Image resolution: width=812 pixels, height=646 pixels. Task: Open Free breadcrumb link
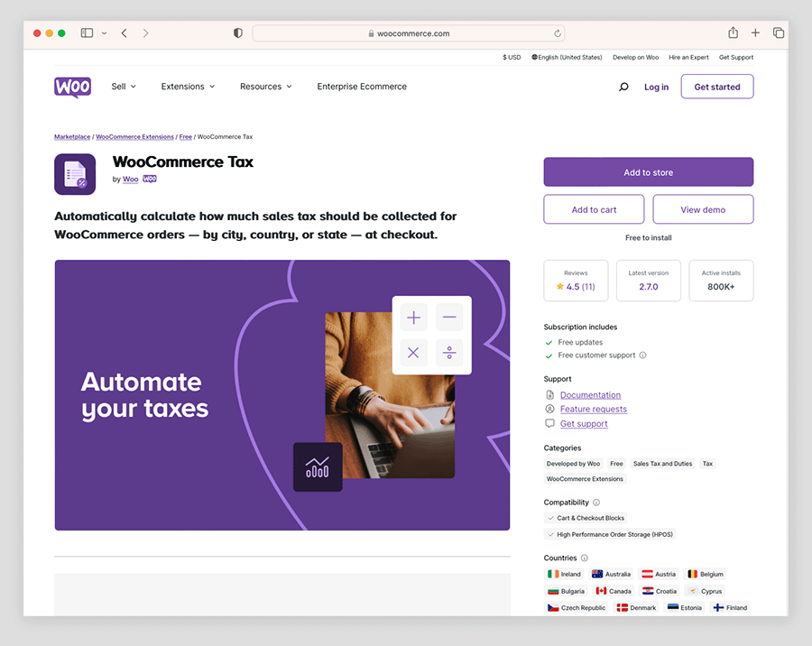coord(185,137)
